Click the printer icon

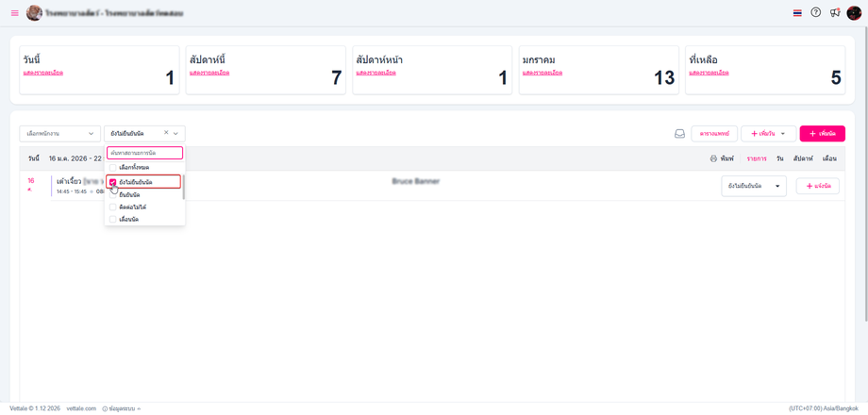[713, 158]
